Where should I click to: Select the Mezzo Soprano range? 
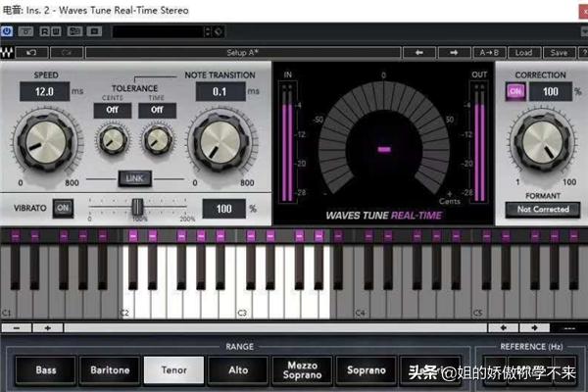[303, 369]
